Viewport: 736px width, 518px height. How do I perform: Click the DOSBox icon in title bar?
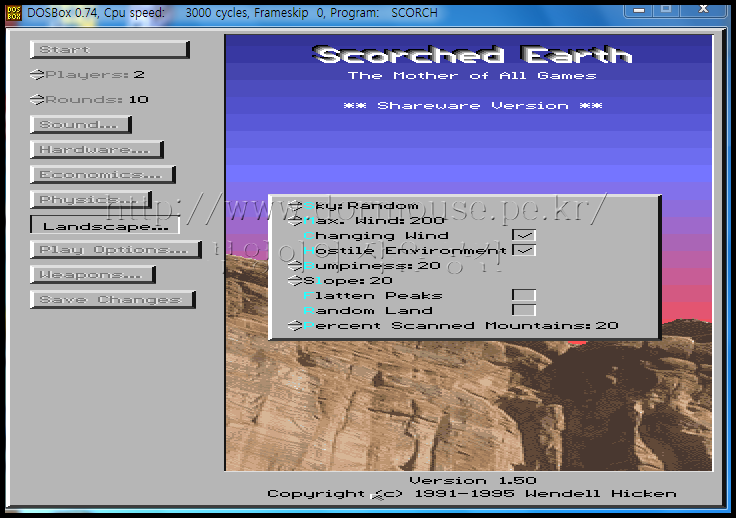click(14, 13)
